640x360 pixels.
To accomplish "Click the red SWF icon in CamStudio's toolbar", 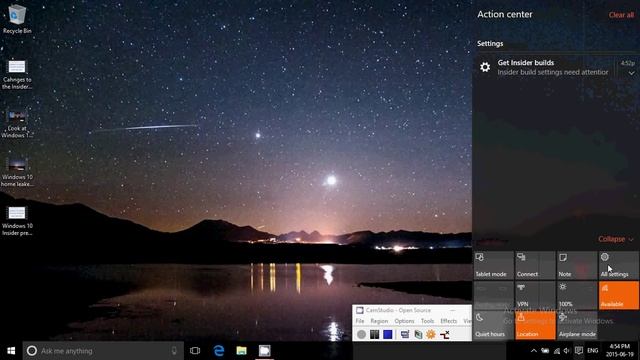I will pyautogui.click(x=444, y=334).
